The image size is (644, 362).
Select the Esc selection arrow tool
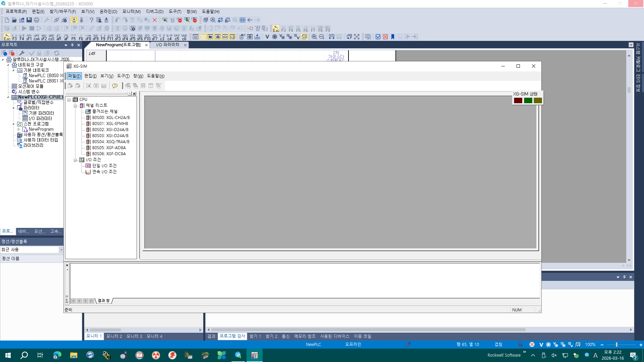(x=7, y=37)
